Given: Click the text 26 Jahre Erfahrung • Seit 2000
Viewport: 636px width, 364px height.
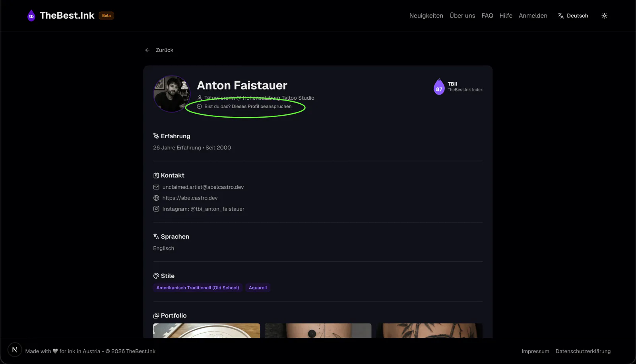Looking at the screenshot, I should (x=192, y=148).
